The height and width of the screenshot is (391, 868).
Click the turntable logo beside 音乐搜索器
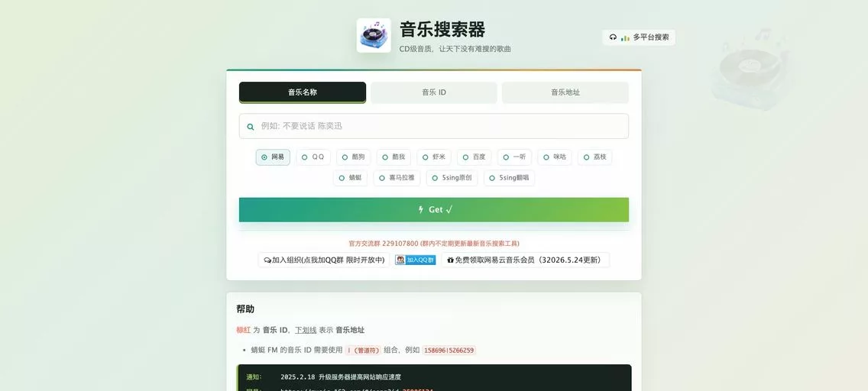(x=374, y=35)
